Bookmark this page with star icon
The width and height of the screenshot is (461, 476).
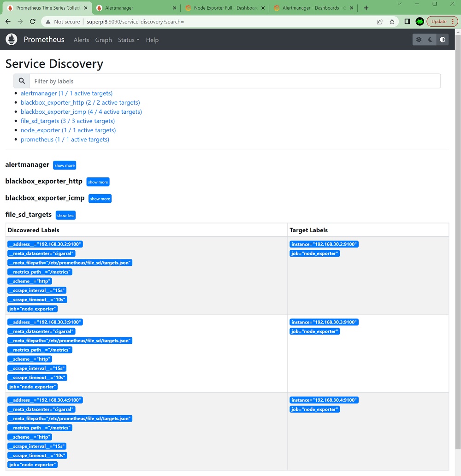pos(392,22)
